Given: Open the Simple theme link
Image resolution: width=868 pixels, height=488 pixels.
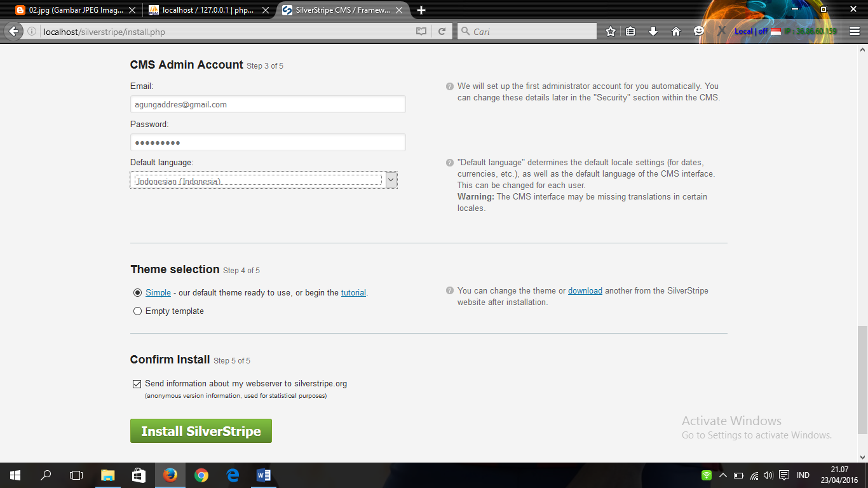Looking at the screenshot, I should (158, 293).
